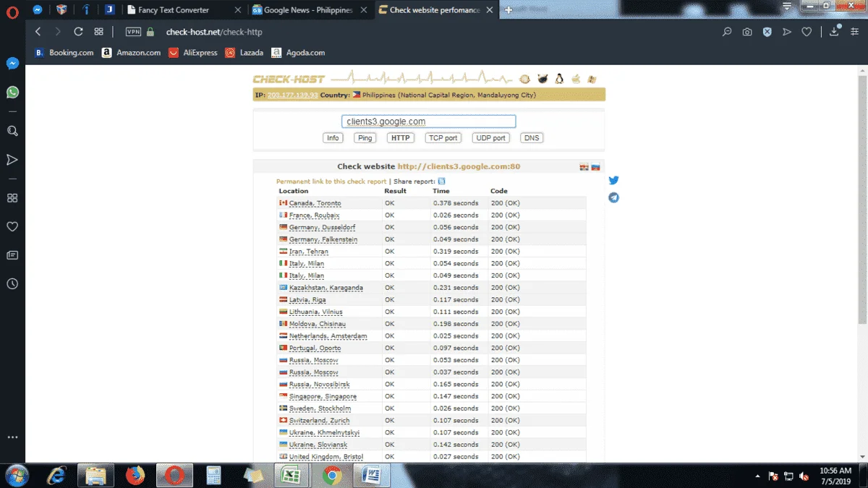Open Personal News in the sidebar

[12, 255]
